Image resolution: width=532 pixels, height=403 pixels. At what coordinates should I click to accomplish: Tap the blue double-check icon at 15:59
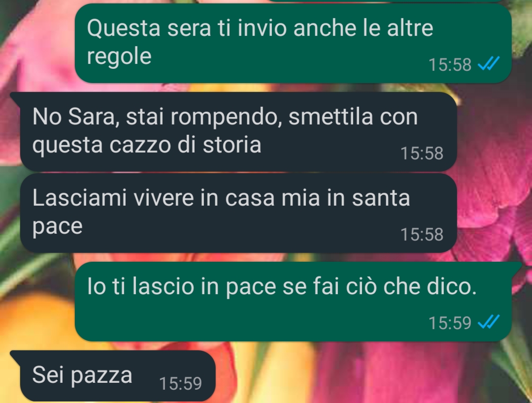489,322
